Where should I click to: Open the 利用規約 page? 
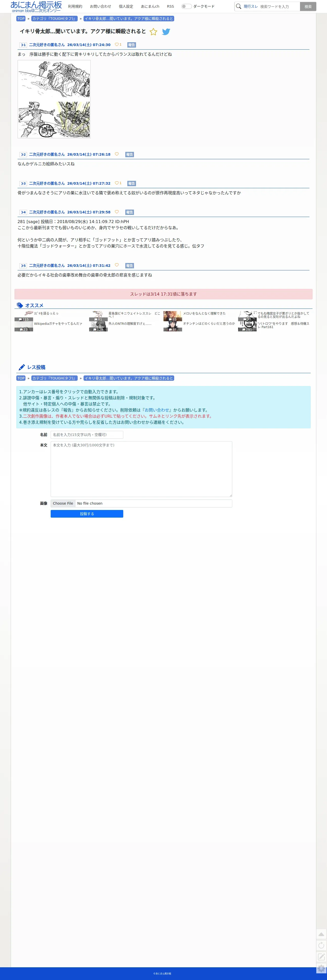pos(75,6)
